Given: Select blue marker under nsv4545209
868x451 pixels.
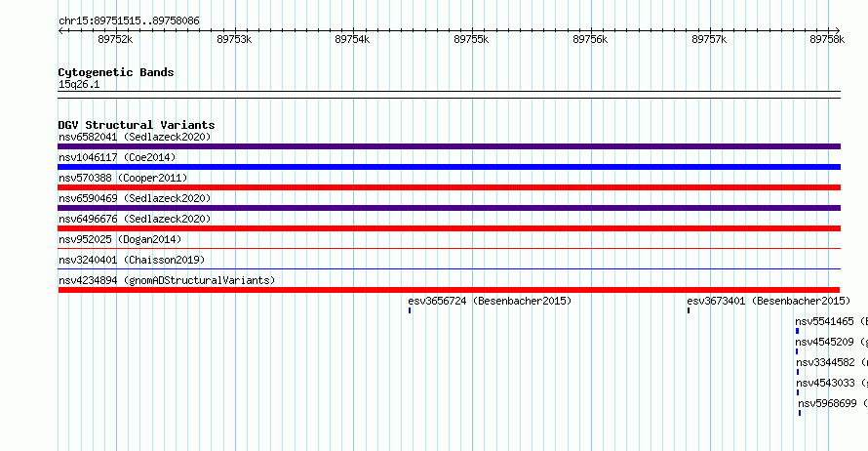Looking at the screenshot, I should coord(797,351).
